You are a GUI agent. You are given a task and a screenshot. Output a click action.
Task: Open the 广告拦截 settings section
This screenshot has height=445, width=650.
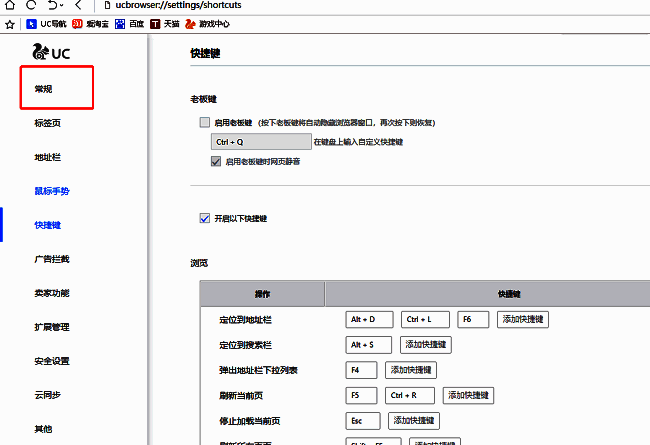52,259
